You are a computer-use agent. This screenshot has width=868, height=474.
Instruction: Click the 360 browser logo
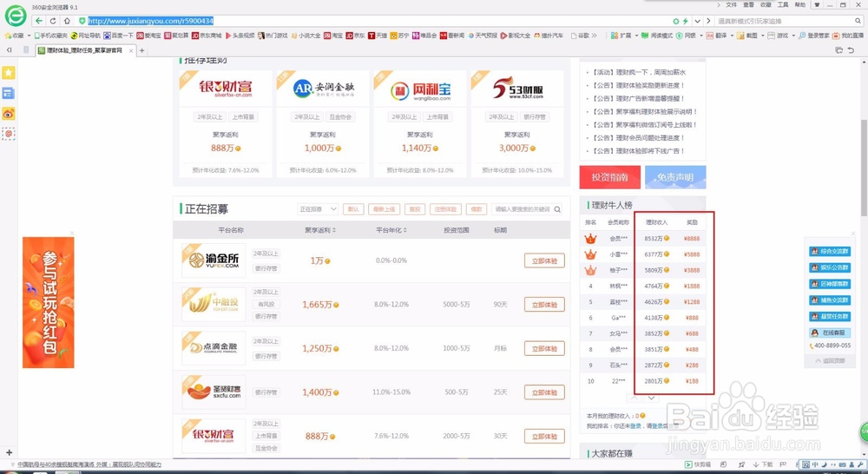coord(16,16)
